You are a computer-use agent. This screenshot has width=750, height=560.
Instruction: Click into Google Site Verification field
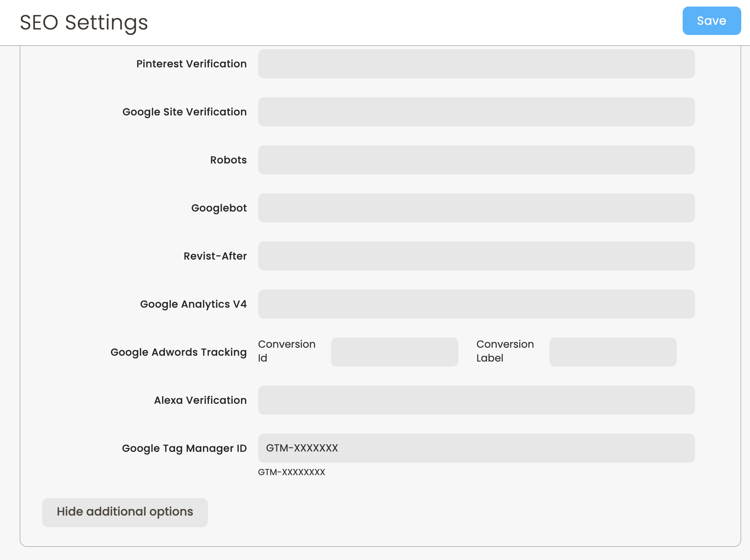pyautogui.click(x=476, y=112)
